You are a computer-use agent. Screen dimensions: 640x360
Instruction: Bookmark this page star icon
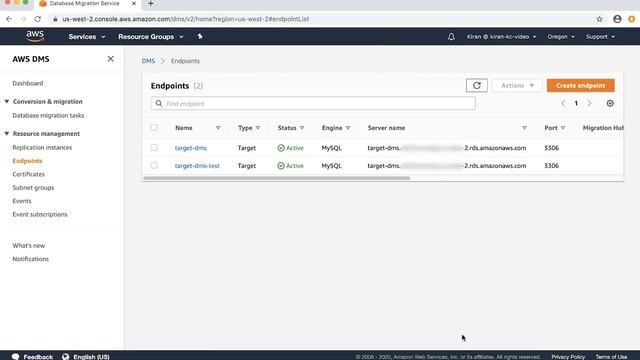[599, 19]
